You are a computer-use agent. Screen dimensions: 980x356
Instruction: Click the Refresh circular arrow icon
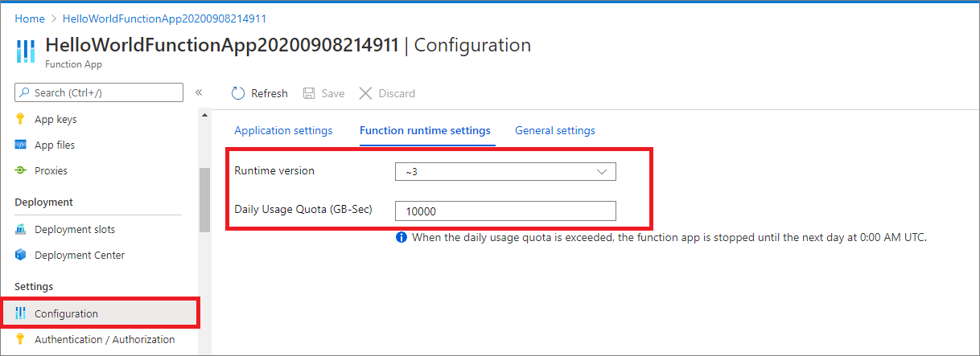(x=238, y=93)
